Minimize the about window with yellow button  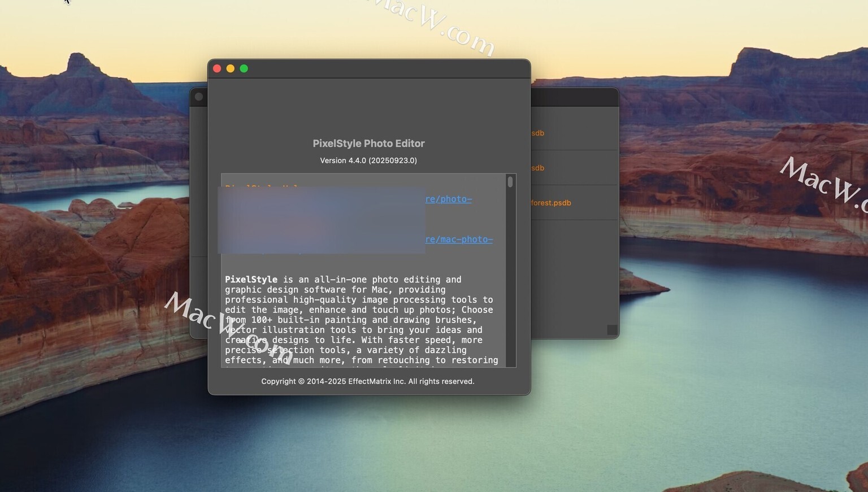pyautogui.click(x=231, y=68)
